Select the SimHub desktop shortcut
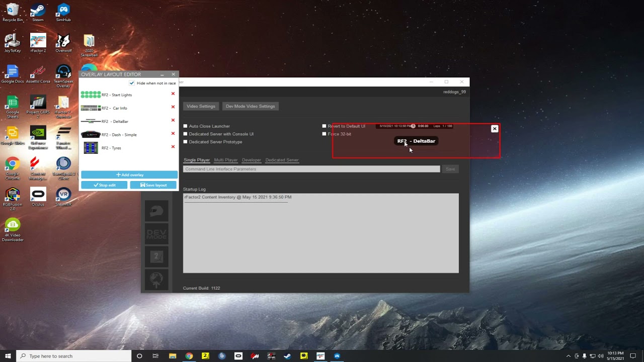Image resolution: width=644 pixels, height=362 pixels. click(x=63, y=13)
